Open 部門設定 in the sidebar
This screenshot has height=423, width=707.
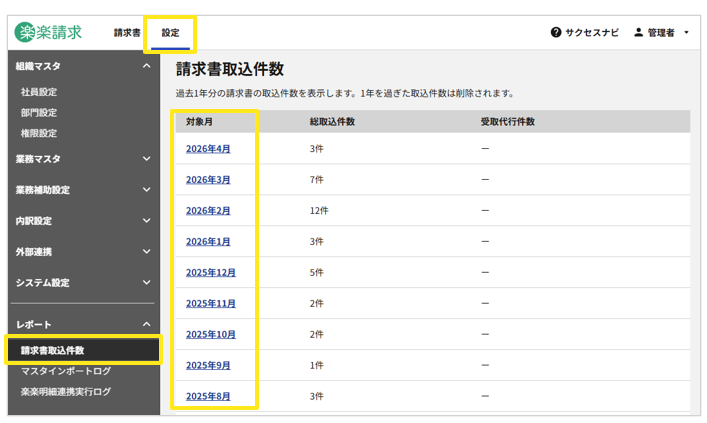click(39, 113)
